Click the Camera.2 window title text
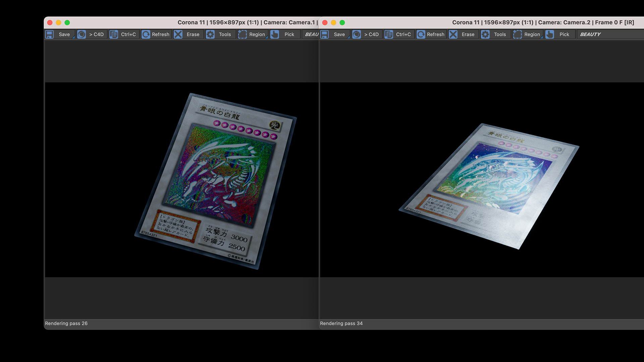The height and width of the screenshot is (362, 644). coord(543,22)
